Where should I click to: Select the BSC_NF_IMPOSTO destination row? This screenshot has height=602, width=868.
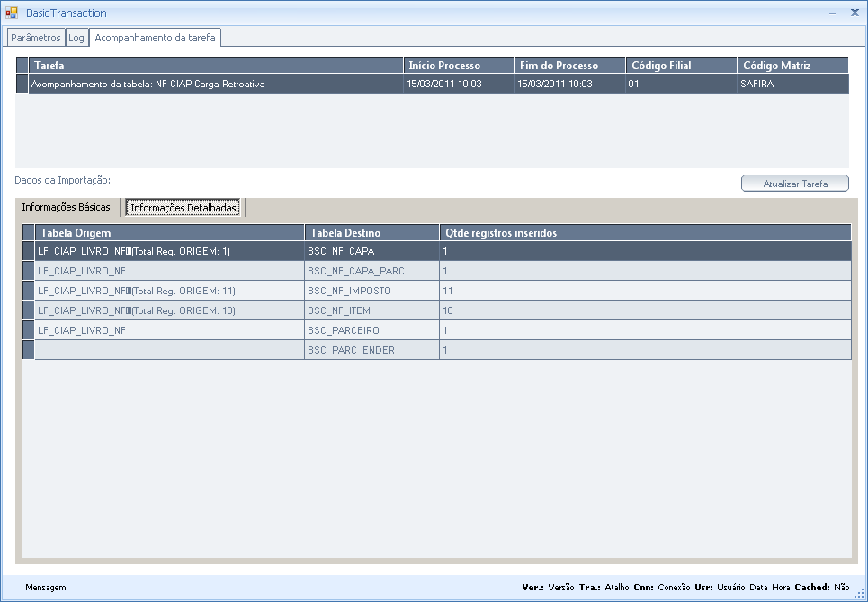[x=371, y=291]
